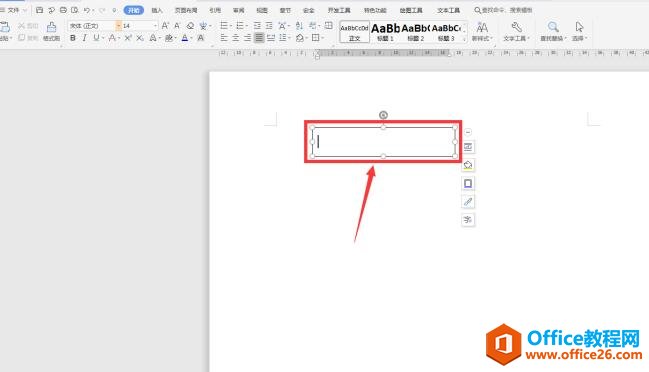This screenshot has height=372, width=649.
Task: Apply the 标题 3 style
Action: click(446, 31)
